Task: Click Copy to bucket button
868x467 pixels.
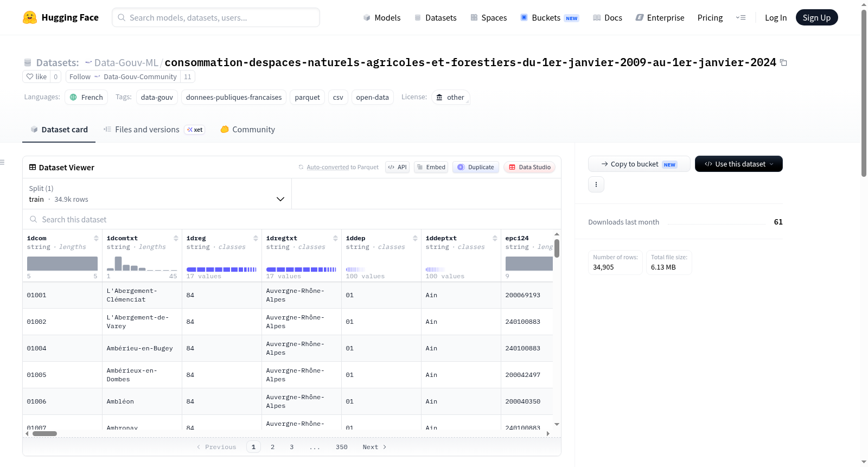Action: pos(639,164)
